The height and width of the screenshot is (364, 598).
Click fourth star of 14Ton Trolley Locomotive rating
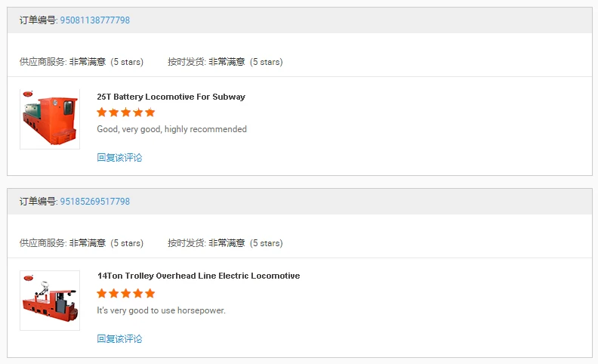pos(138,293)
